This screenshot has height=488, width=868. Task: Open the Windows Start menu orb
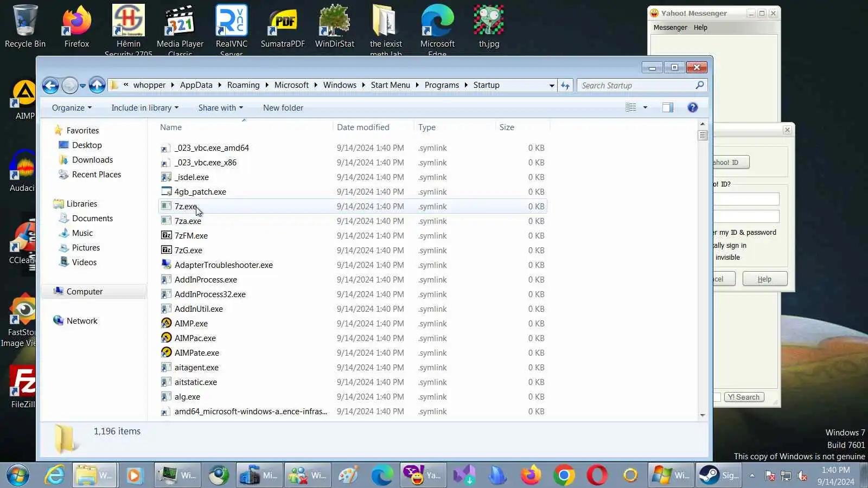(18, 476)
